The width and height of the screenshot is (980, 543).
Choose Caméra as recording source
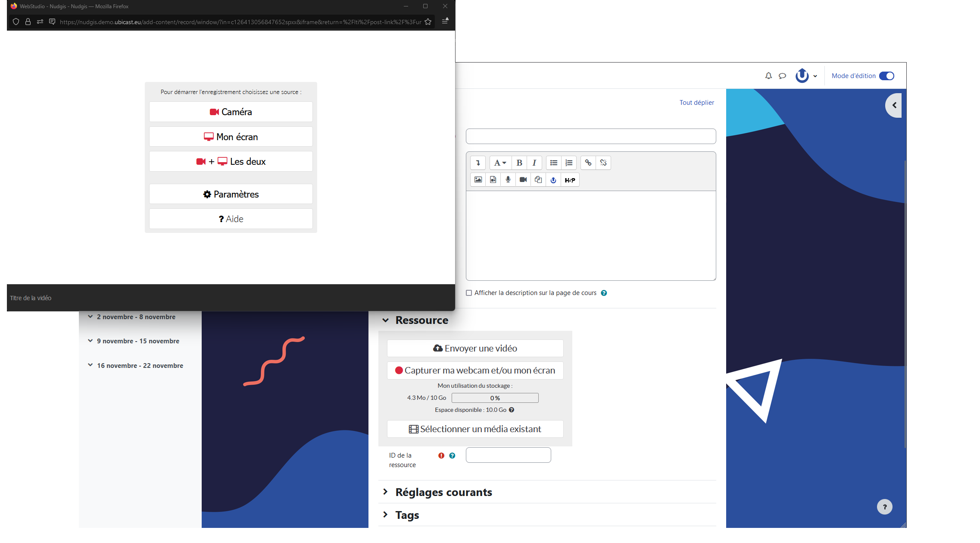click(x=231, y=112)
